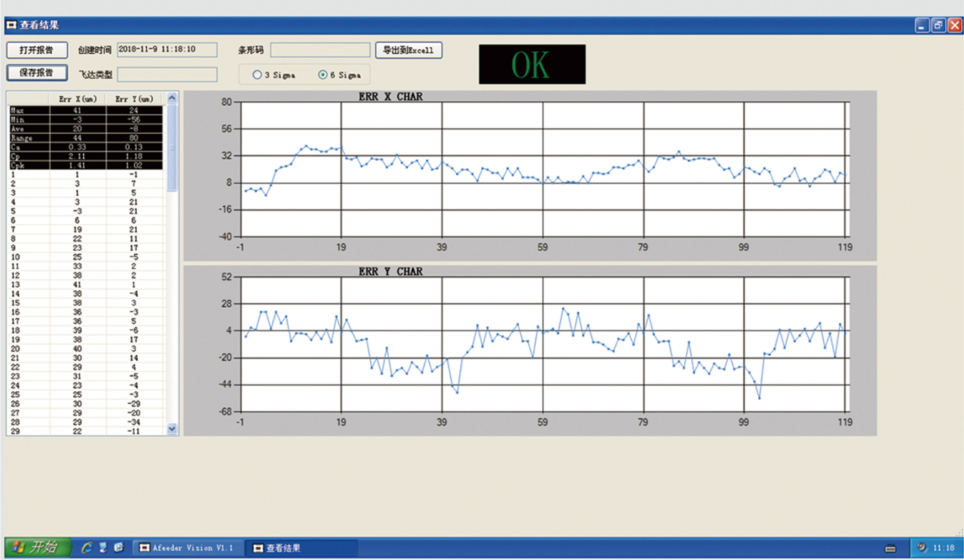Click Cp Err Y value 1.18
The image size is (964, 560).
point(134,156)
